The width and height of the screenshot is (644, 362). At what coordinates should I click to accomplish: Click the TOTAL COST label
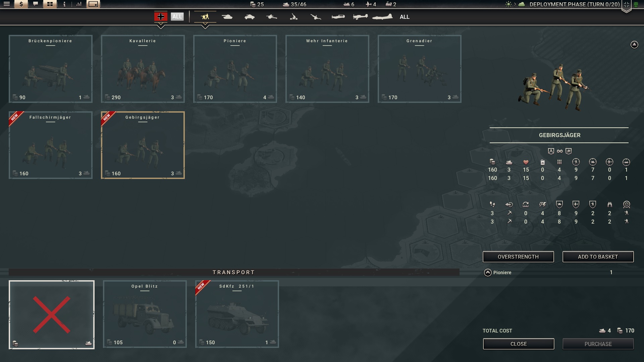point(497,331)
